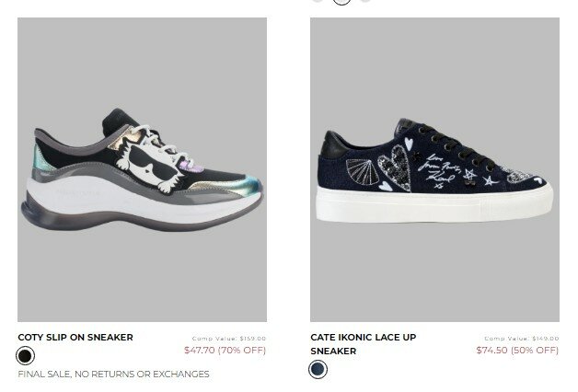Viewport: 578px width, 392px height.
Task: Open the Cate Ikonic Lace Up Sneaker image
Action: [434, 169]
